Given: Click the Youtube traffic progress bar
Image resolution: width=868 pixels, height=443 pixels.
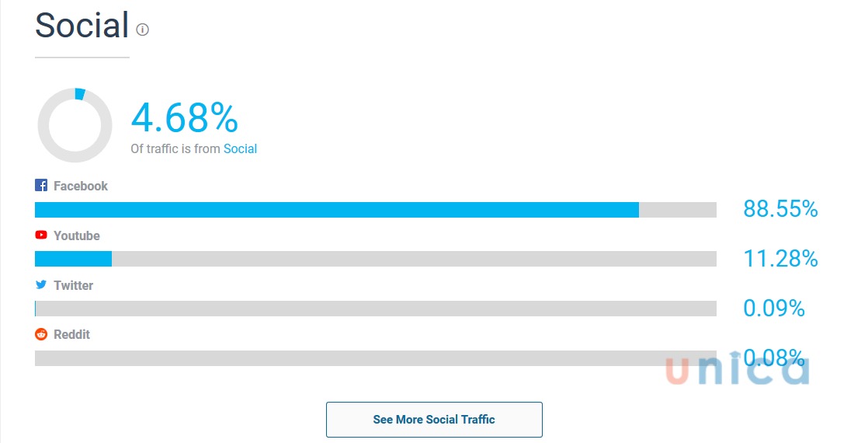Looking at the screenshot, I should (x=375, y=259).
